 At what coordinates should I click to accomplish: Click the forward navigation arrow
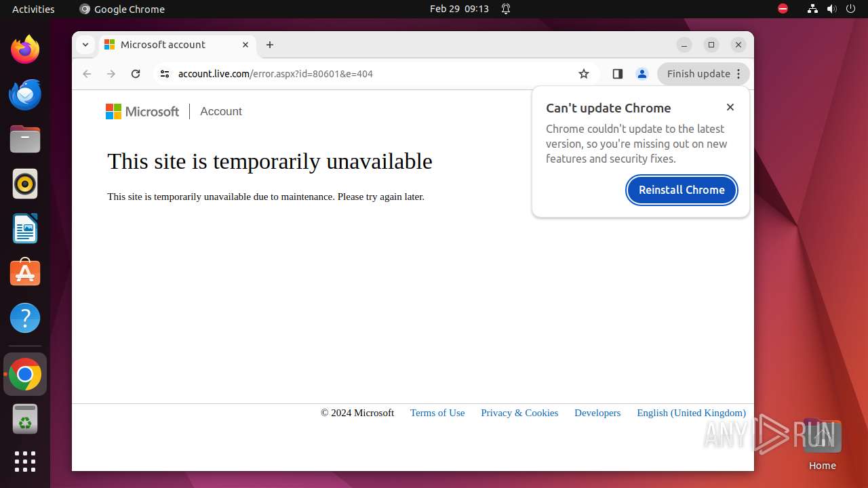111,74
